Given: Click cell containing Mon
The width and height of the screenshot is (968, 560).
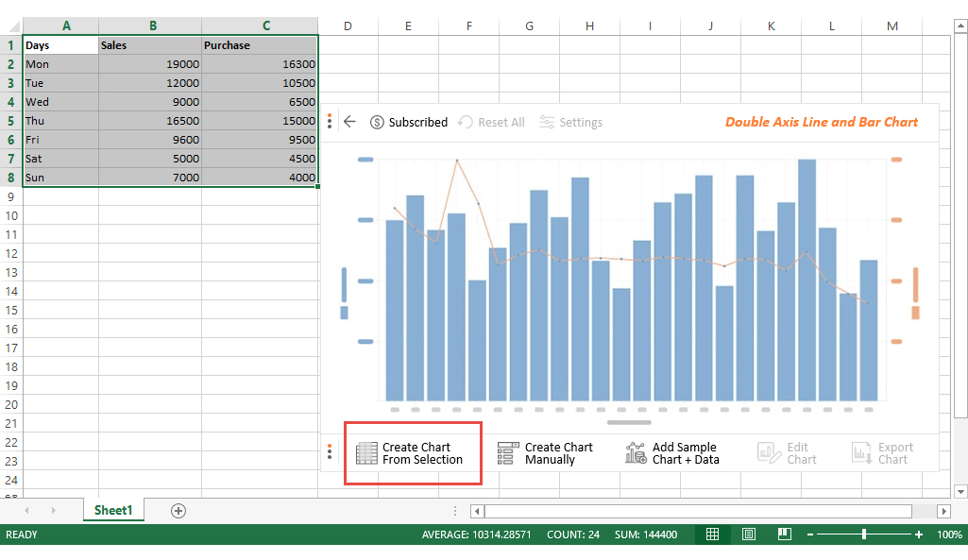Looking at the screenshot, I should [x=60, y=64].
